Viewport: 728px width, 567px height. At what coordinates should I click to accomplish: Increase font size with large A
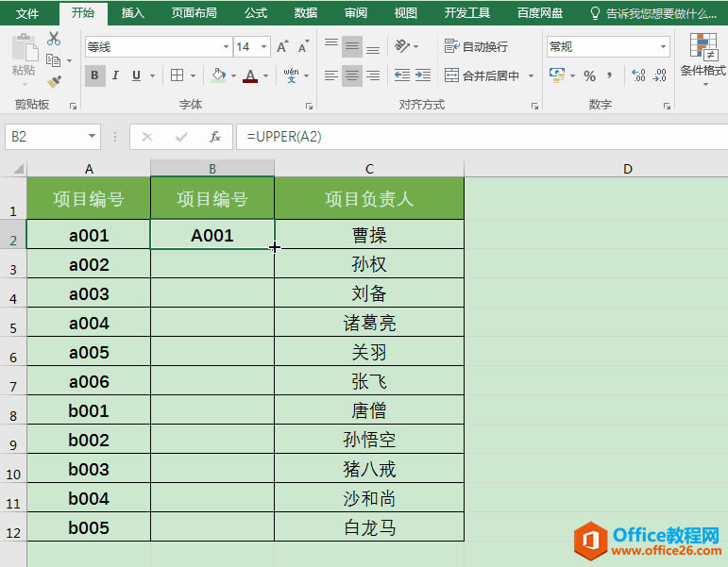pyautogui.click(x=282, y=47)
